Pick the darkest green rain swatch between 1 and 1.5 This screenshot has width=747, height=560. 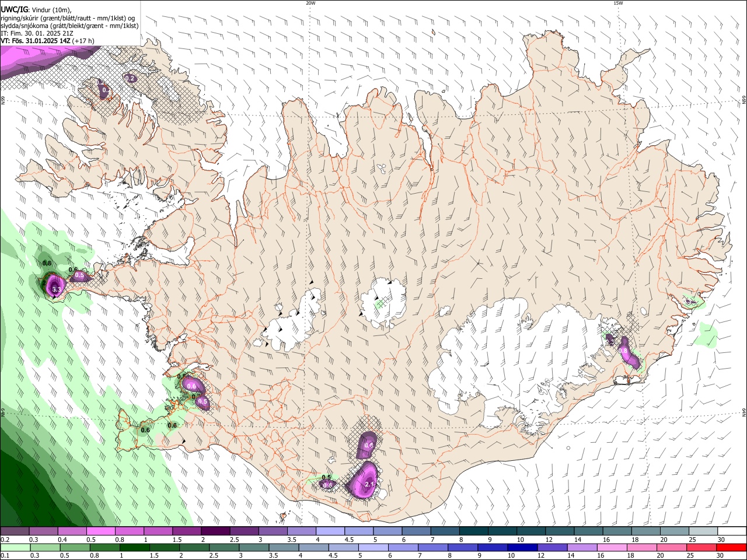134,547
